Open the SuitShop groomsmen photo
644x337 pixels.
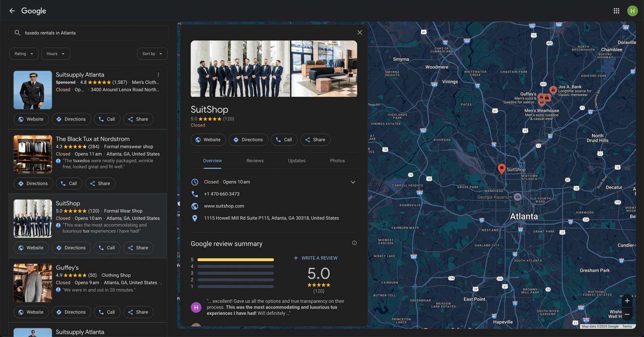[x=240, y=69]
